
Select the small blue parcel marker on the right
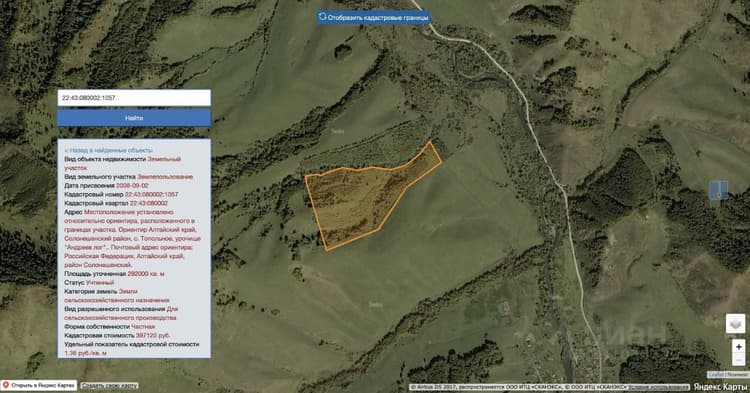pyautogui.click(x=718, y=190)
